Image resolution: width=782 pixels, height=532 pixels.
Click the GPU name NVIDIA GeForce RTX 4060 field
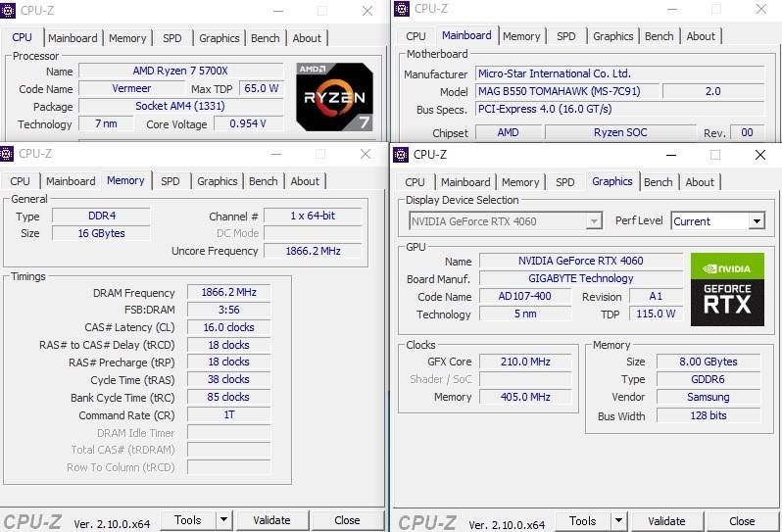coord(580,261)
